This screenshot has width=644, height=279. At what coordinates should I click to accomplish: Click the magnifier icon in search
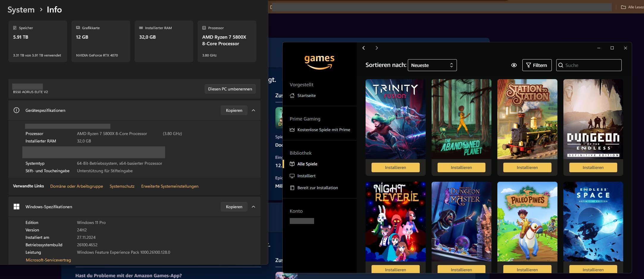(561, 65)
